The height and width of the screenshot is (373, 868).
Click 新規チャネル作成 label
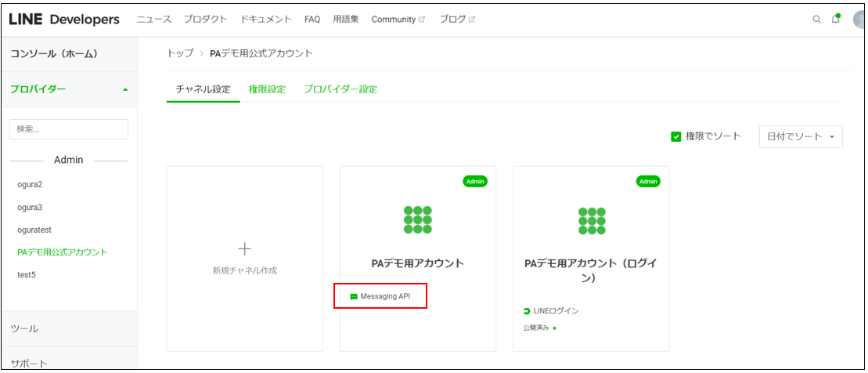tap(245, 271)
